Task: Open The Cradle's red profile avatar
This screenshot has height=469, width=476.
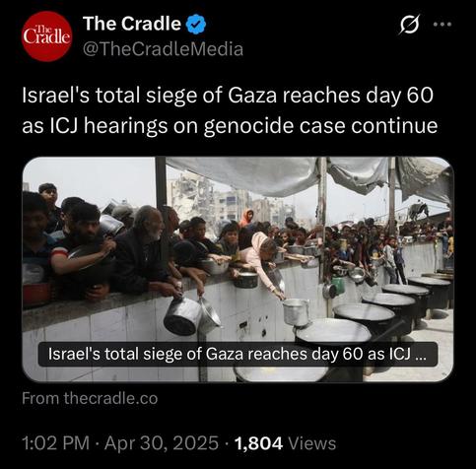Action: (47, 36)
